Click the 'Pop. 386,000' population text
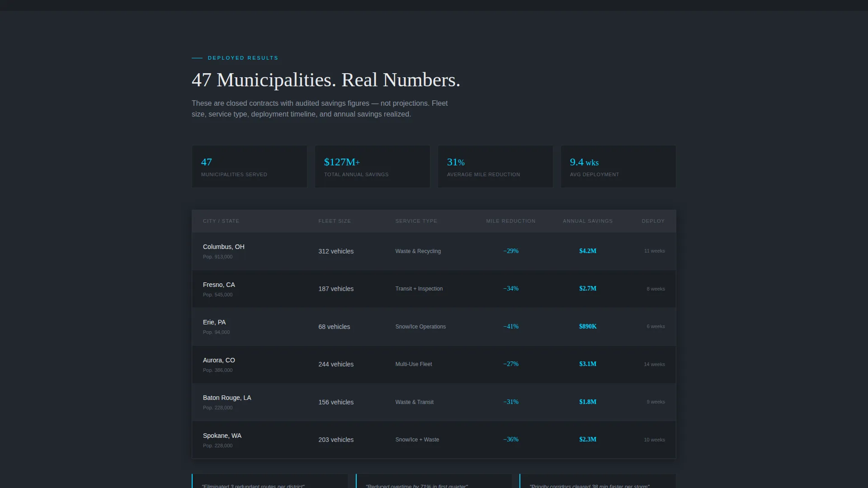This screenshot has width=868, height=488. click(x=218, y=370)
